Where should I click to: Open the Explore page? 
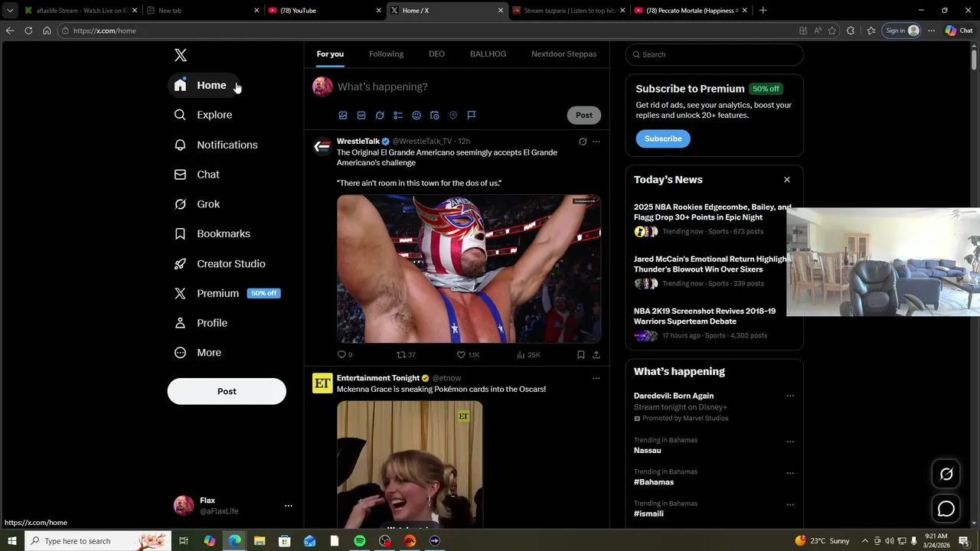coord(204,115)
